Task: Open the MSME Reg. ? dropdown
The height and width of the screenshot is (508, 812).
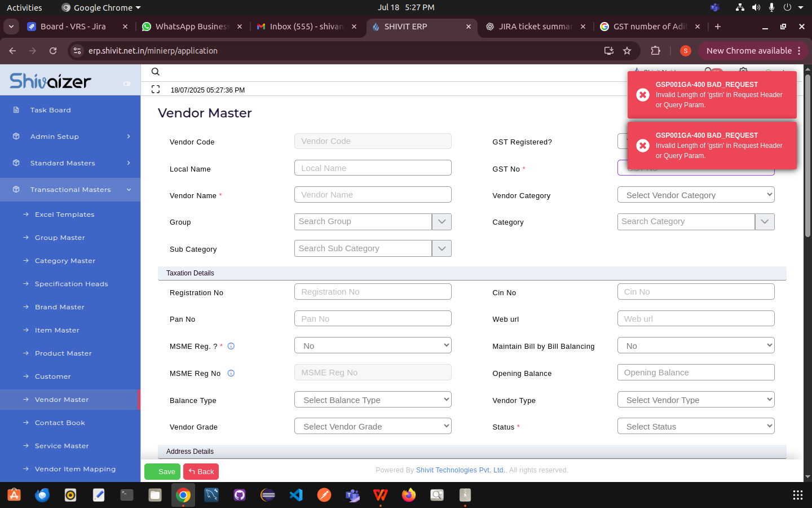Action: (373, 345)
